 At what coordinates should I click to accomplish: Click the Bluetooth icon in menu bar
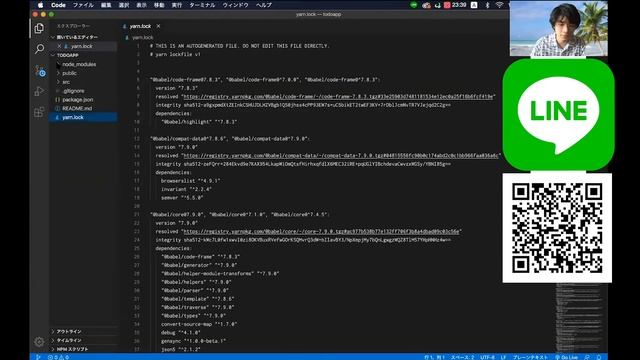pyautogui.click(x=487, y=5)
